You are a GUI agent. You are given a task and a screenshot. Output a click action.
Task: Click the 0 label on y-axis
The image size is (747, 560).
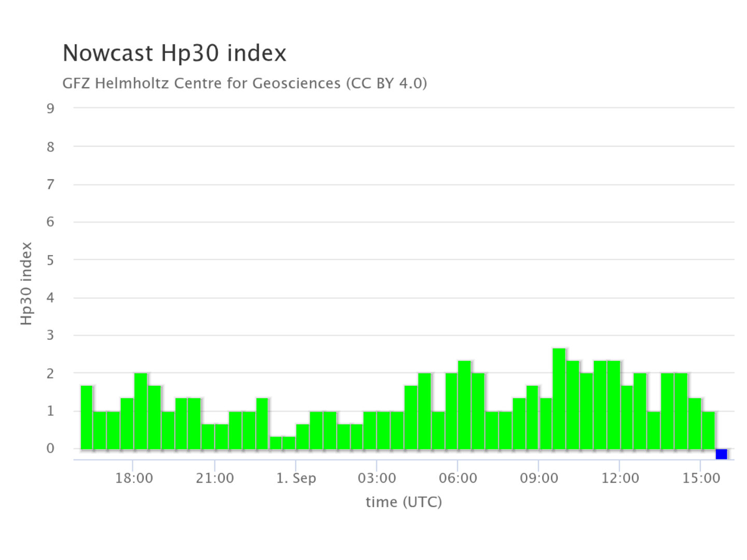[x=50, y=449]
